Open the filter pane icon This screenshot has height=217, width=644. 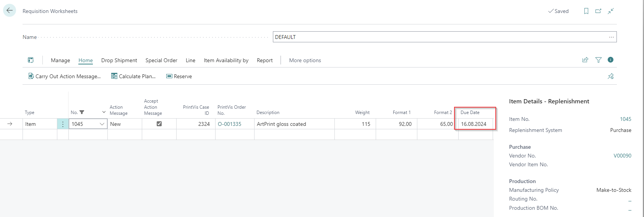click(598, 60)
